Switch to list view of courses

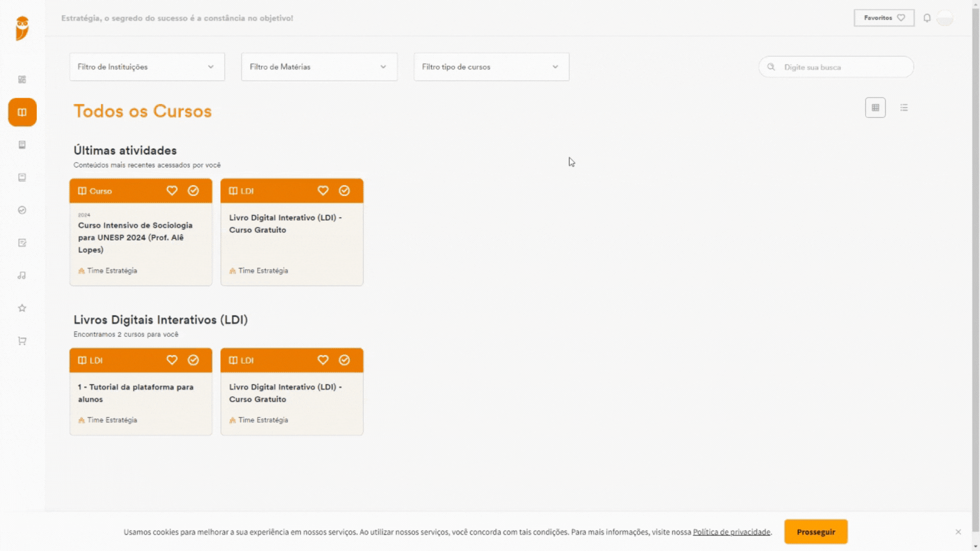point(904,108)
